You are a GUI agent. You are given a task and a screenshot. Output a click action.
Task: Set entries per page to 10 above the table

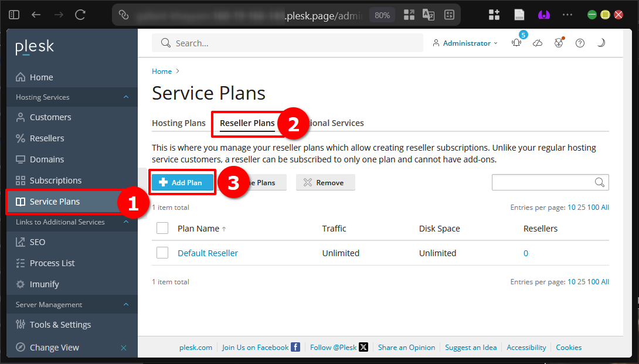(572, 207)
